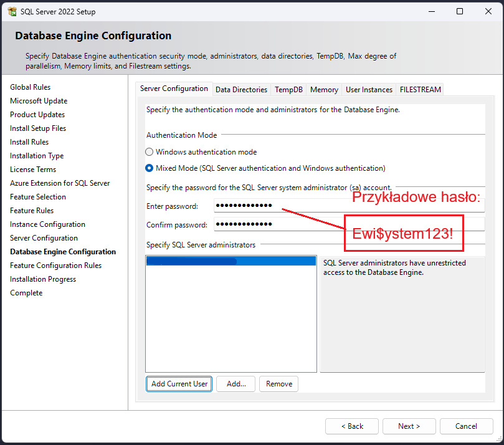
Task: Go back with the Back button
Action: point(351,426)
